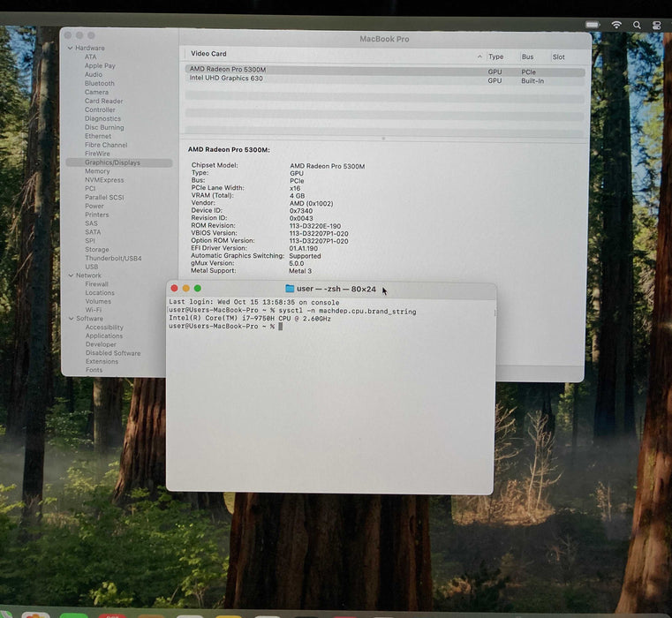Minimize the Terminal window with yellow button

coord(185,289)
